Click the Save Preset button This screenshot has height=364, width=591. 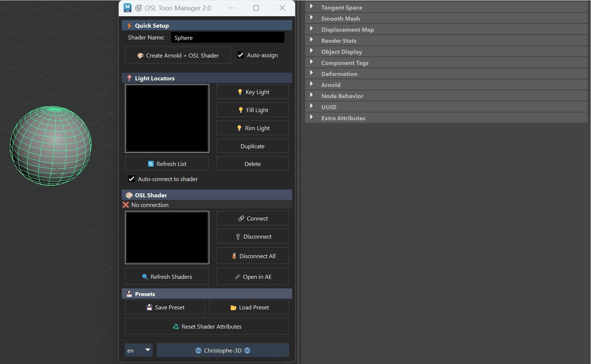165,307
